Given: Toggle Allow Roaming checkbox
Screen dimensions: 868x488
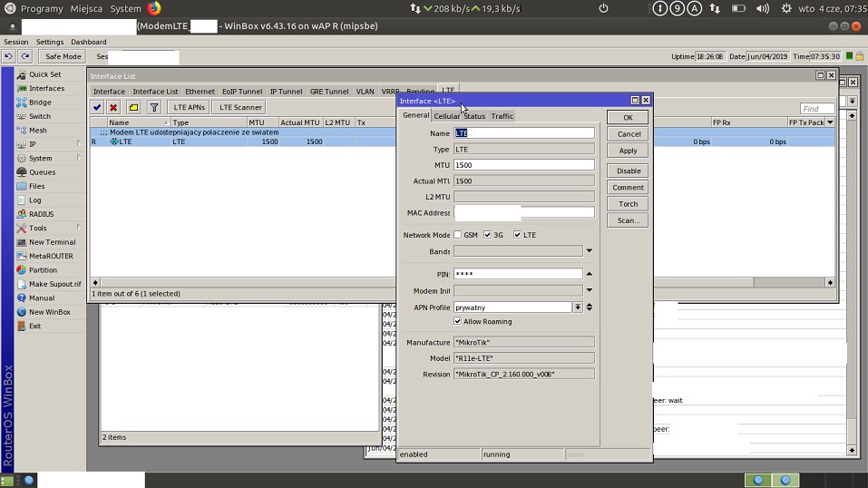Looking at the screenshot, I should tap(458, 321).
